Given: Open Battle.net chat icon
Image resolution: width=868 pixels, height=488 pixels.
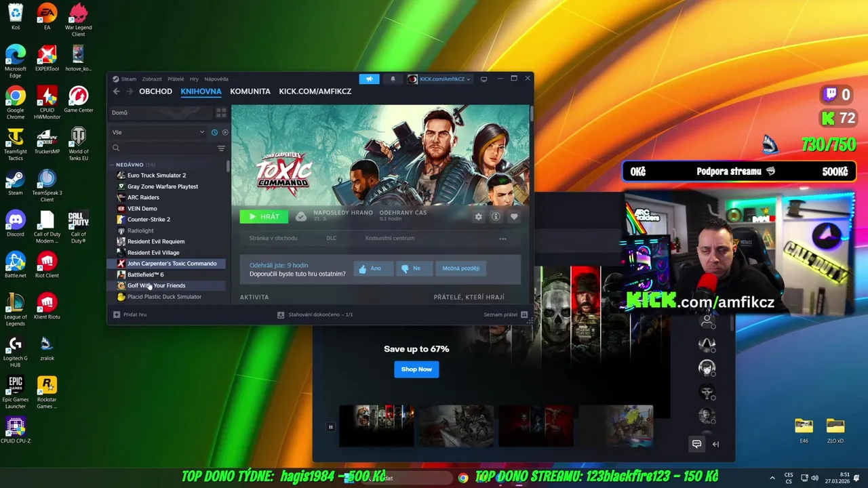Looking at the screenshot, I should [696, 444].
